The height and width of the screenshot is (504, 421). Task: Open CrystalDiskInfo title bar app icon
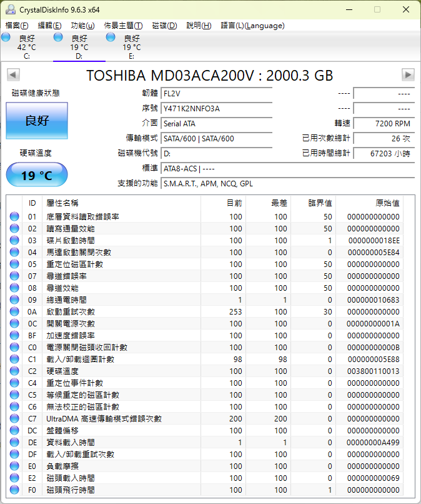10,9
